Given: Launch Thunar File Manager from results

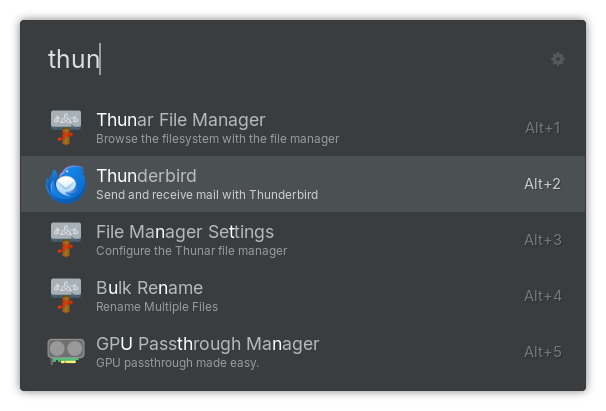Looking at the screenshot, I should (x=180, y=120).
